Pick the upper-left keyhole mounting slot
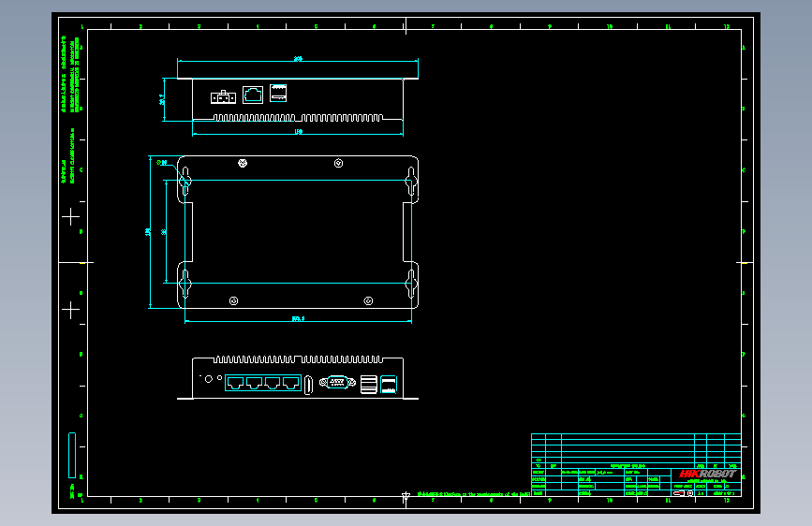This screenshot has height=526, width=812. (x=185, y=181)
